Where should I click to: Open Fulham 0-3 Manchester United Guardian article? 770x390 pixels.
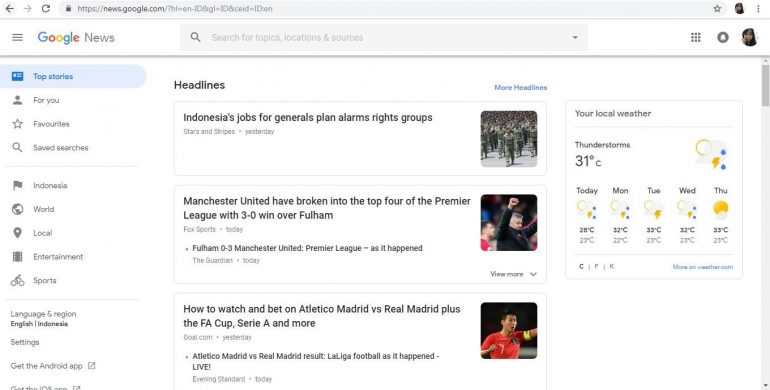(x=307, y=248)
